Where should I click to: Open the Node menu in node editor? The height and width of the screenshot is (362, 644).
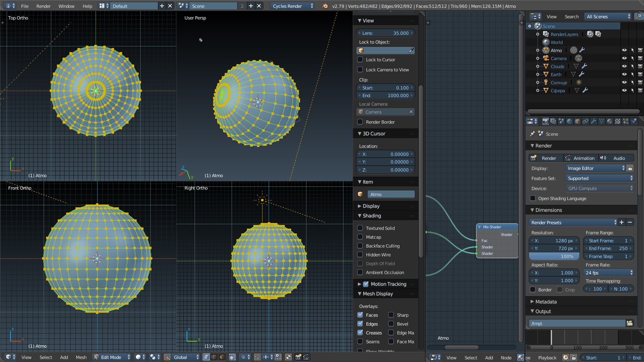(506, 358)
